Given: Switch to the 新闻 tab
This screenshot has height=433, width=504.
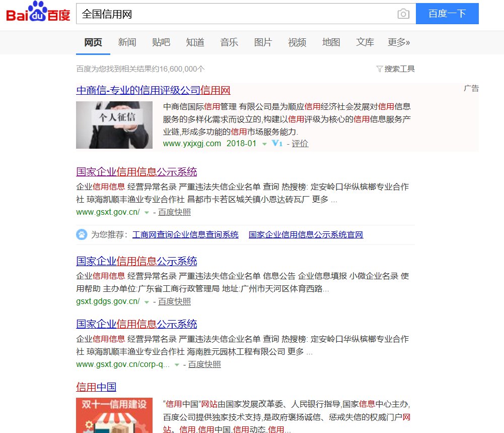Looking at the screenshot, I should click(127, 43).
